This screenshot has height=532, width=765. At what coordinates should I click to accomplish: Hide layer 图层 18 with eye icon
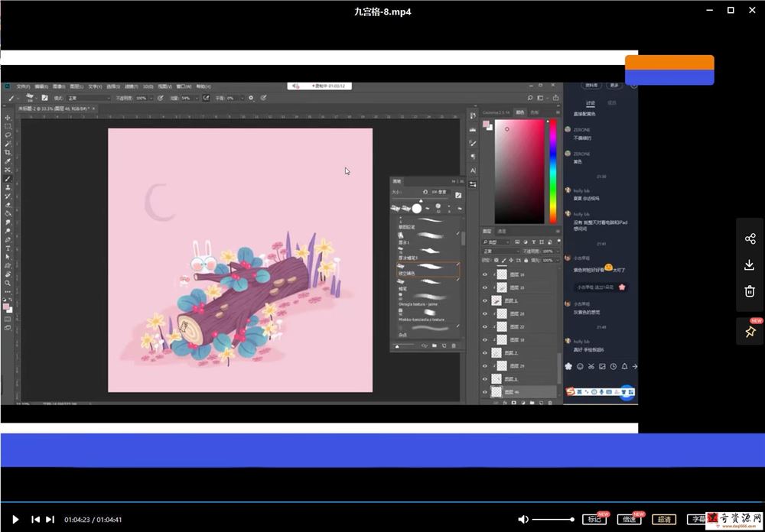pyautogui.click(x=485, y=340)
